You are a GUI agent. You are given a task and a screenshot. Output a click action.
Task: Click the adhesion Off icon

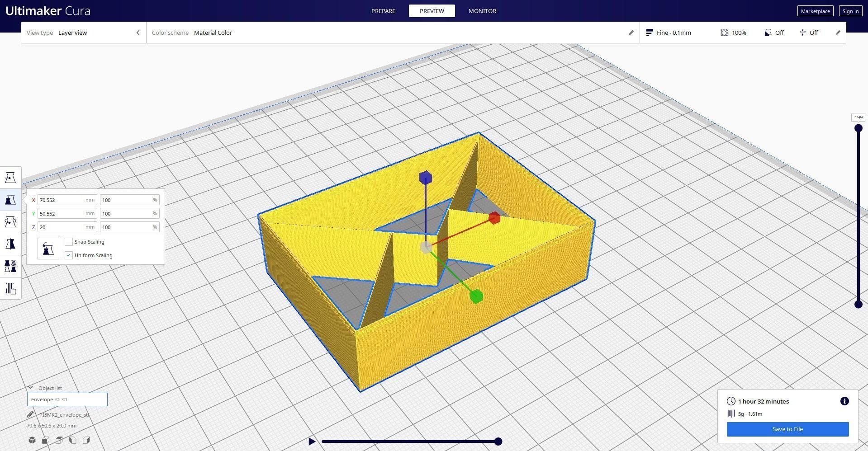[x=802, y=33]
